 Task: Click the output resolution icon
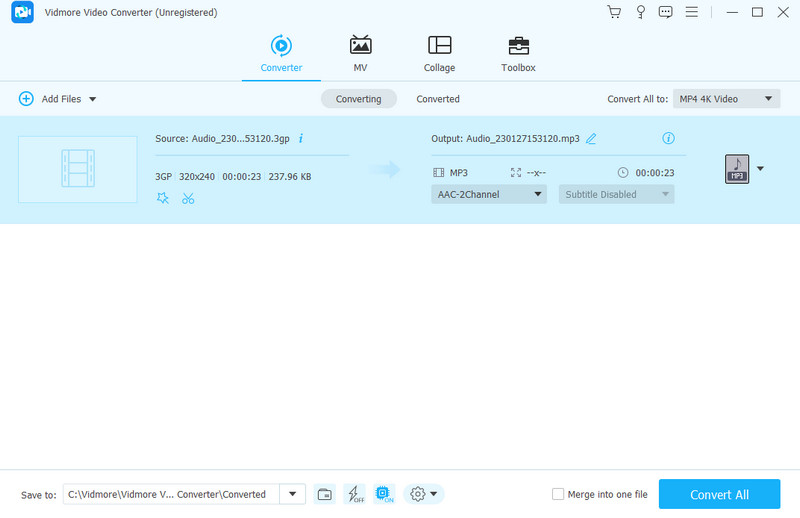tap(516, 172)
